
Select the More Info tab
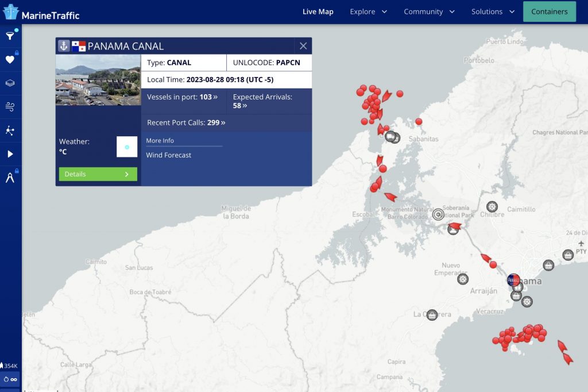pos(160,140)
